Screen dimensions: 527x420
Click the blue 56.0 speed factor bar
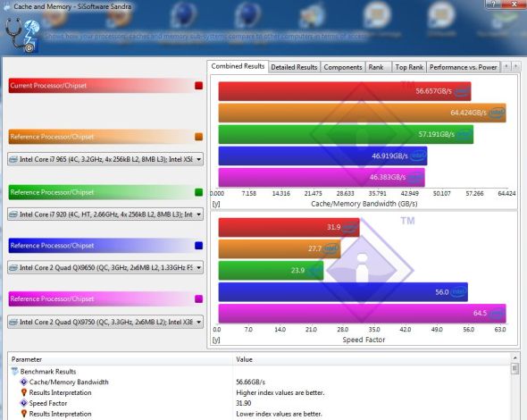(343, 292)
